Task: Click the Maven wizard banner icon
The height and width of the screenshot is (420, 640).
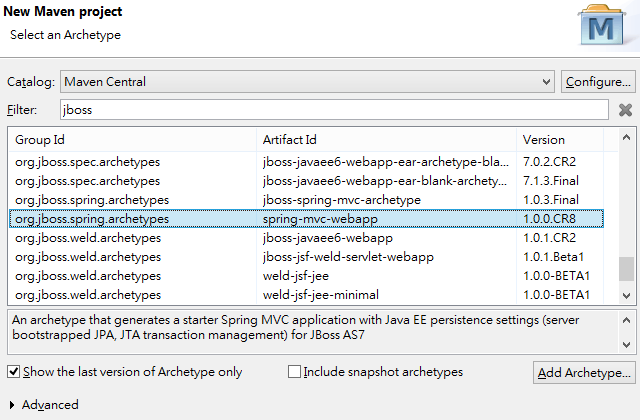Action: click(x=602, y=27)
